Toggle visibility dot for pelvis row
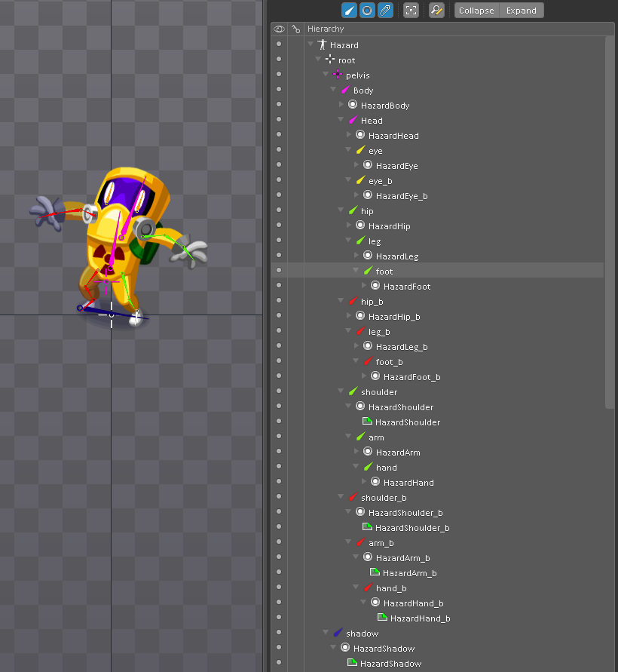This screenshot has height=672, width=618. (279, 74)
